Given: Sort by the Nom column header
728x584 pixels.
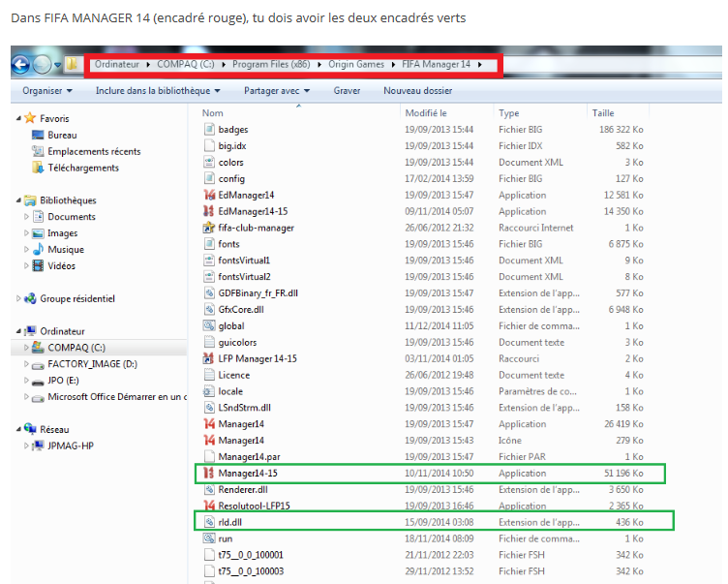Looking at the screenshot, I should tap(213, 113).
